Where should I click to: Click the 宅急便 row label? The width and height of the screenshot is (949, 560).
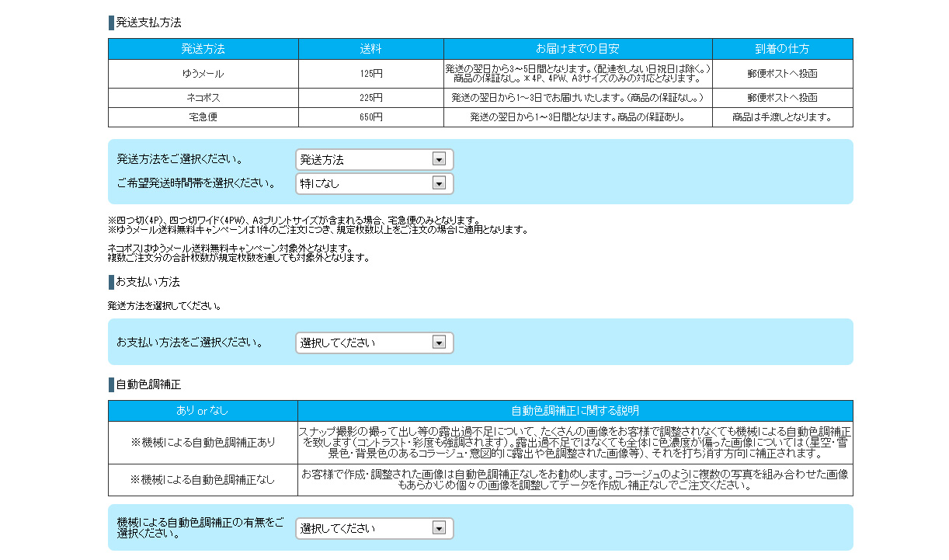tap(203, 117)
